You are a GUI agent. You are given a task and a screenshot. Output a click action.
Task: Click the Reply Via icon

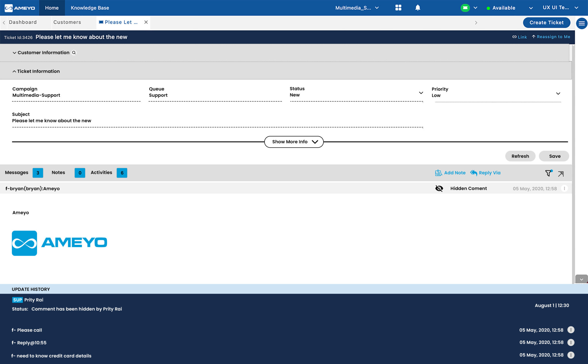[x=474, y=173]
